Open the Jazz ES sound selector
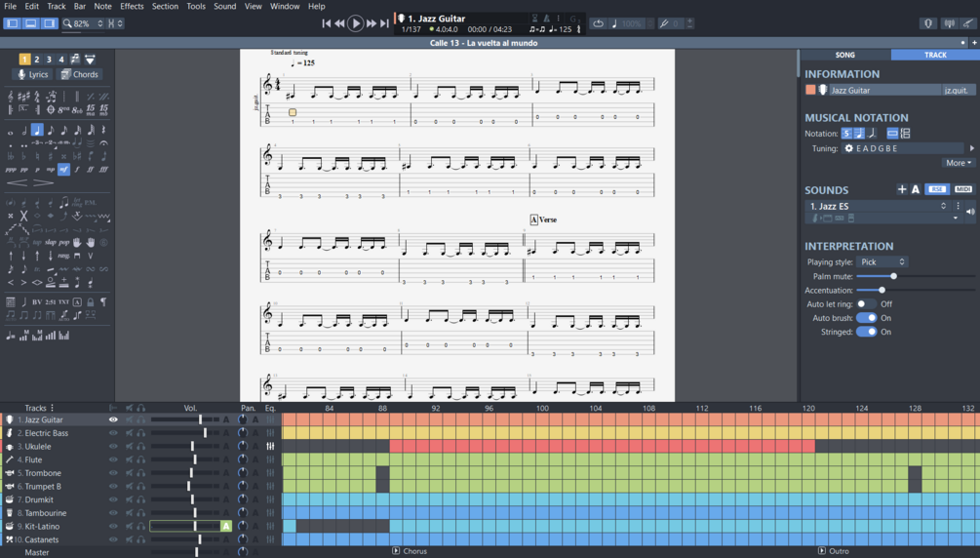 click(x=879, y=206)
